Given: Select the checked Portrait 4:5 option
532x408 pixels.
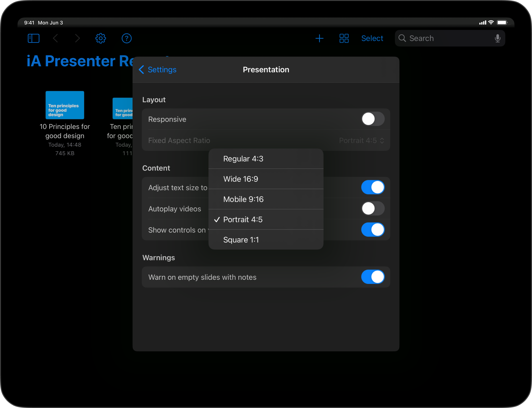Looking at the screenshot, I should pyautogui.click(x=266, y=220).
